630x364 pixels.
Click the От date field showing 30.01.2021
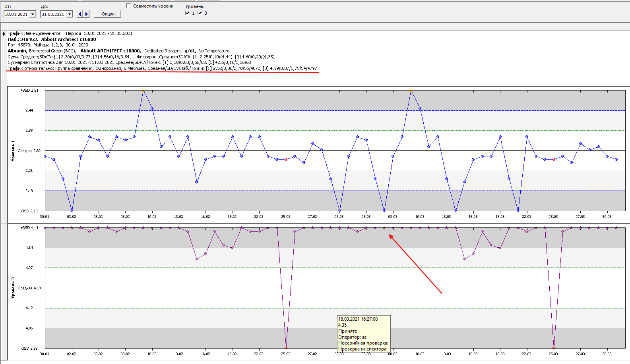point(16,14)
